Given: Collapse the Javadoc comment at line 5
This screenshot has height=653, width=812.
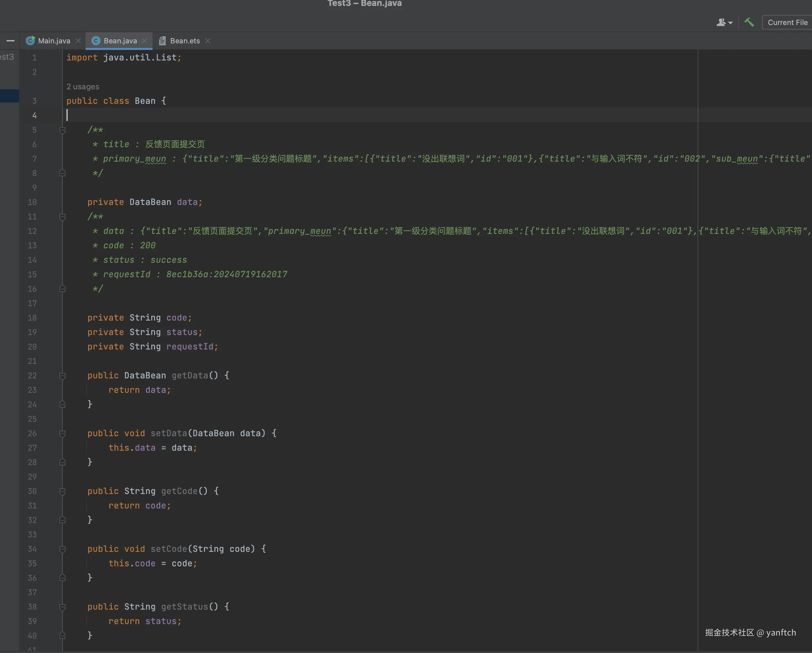Looking at the screenshot, I should click(x=62, y=130).
